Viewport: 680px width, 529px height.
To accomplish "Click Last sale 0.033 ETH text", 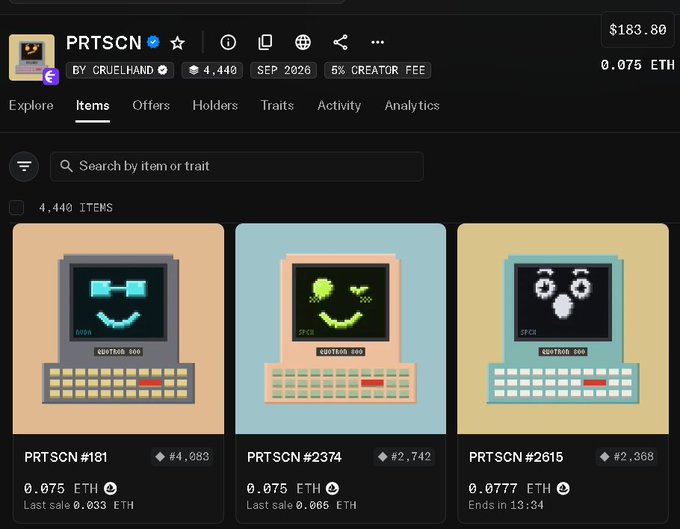I will (x=78, y=505).
